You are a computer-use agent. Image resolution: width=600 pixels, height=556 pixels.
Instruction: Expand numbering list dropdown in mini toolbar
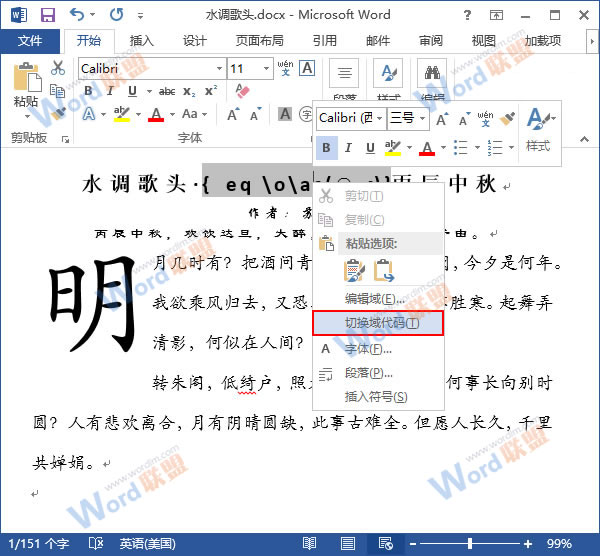point(512,147)
